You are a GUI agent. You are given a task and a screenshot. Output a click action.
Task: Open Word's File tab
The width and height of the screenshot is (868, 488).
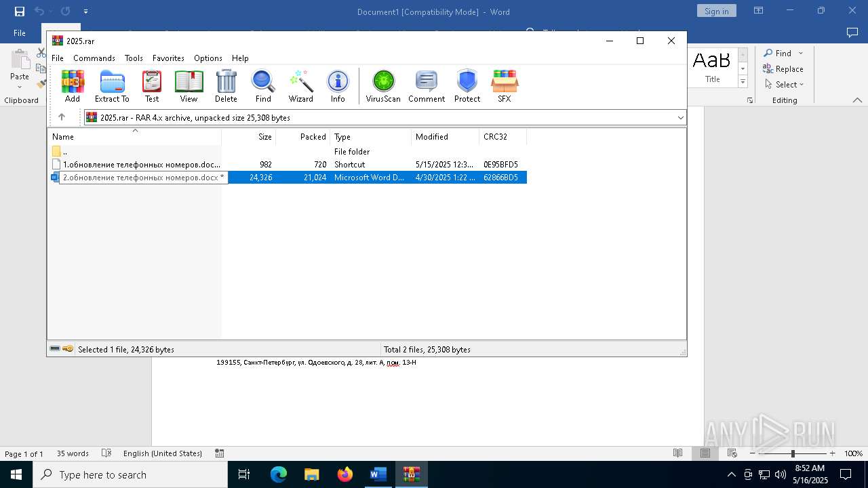[x=20, y=33]
